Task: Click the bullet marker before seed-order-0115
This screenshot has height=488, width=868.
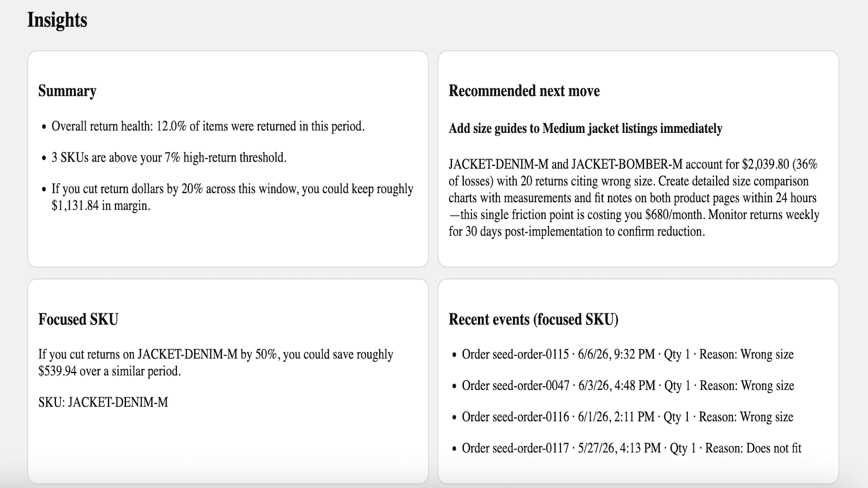Action: pyautogui.click(x=455, y=355)
